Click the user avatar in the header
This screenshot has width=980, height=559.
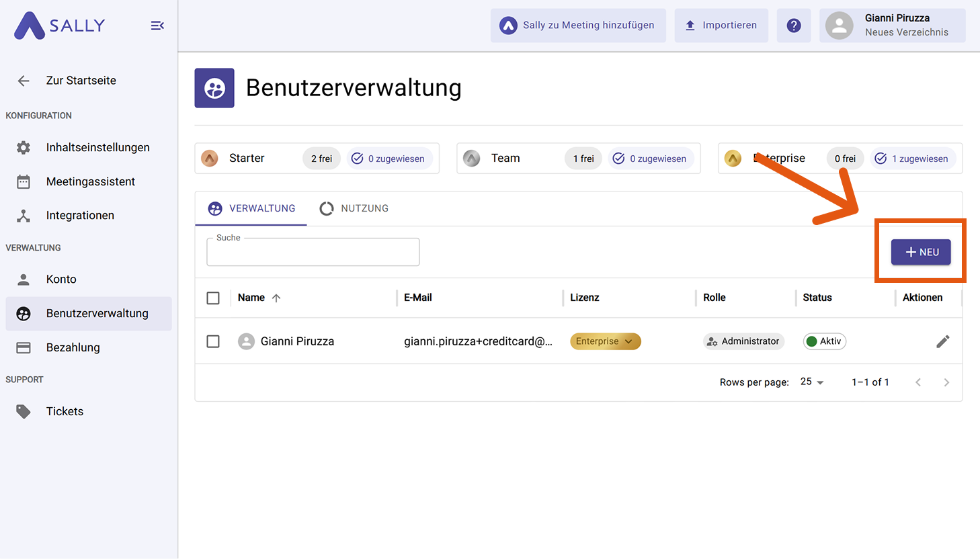pos(839,26)
